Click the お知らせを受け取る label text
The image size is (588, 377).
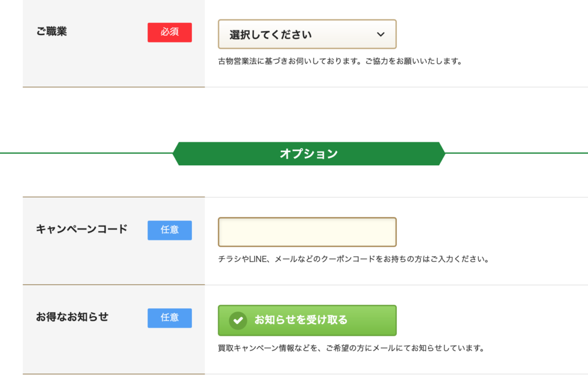pos(301,320)
